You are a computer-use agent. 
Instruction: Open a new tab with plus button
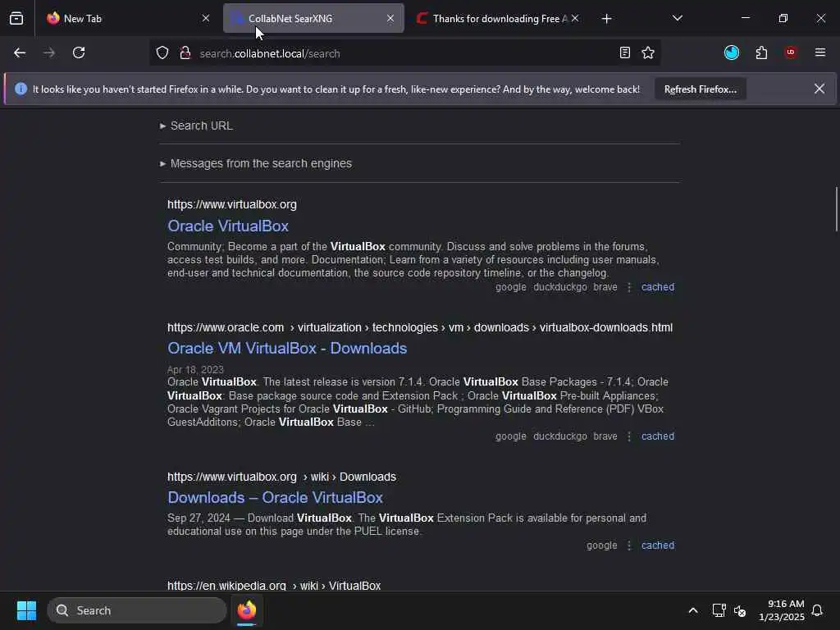pos(606,19)
